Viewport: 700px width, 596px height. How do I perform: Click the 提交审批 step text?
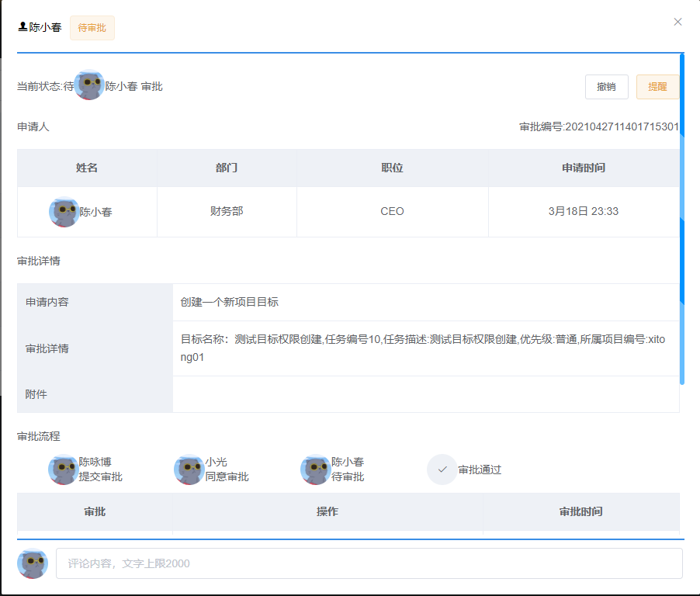point(100,476)
